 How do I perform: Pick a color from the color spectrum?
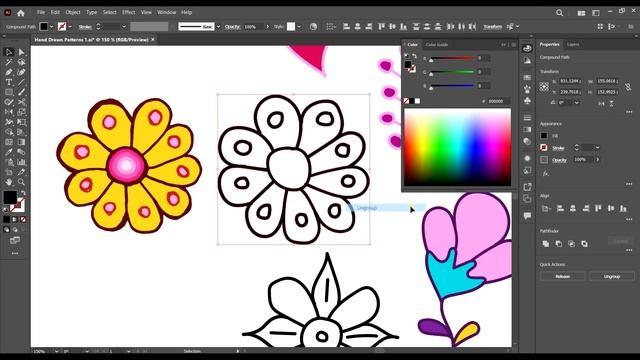tap(458, 147)
